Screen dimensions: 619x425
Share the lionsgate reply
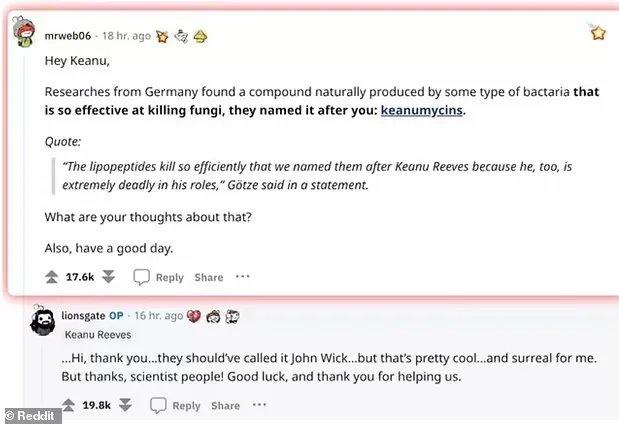coord(225,405)
